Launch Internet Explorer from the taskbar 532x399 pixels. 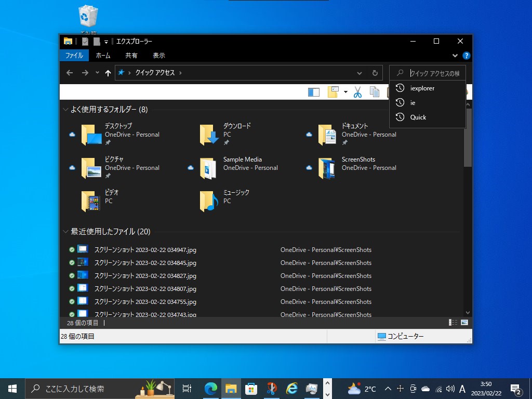[291, 388]
